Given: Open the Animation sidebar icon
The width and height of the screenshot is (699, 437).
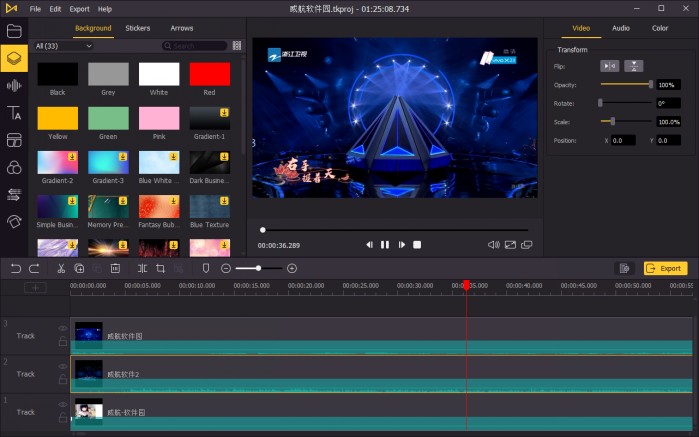Looking at the screenshot, I should [14, 221].
